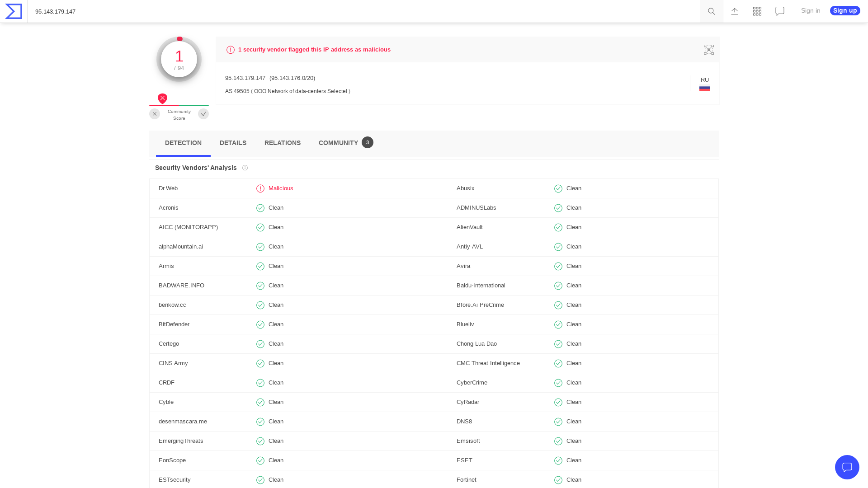This screenshot has height=488, width=868.
Task: Click the Dr.Web malicious alert icon
Action: (260, 188)
